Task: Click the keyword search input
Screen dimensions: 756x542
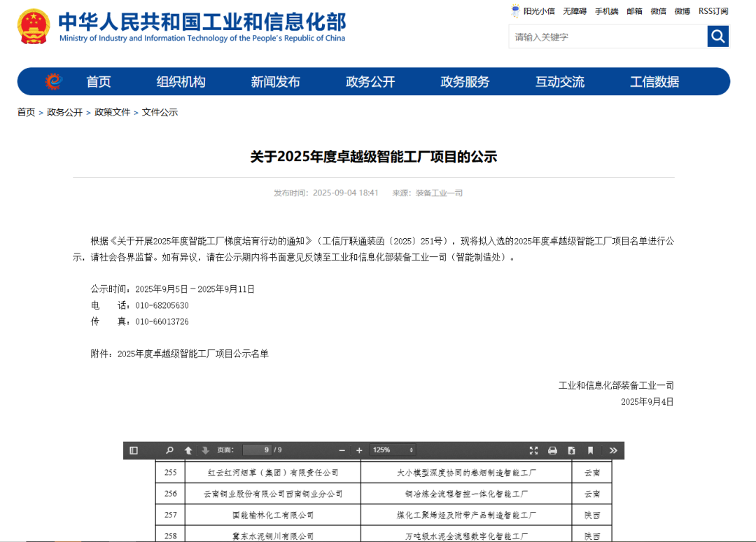Action: (608, 36)
